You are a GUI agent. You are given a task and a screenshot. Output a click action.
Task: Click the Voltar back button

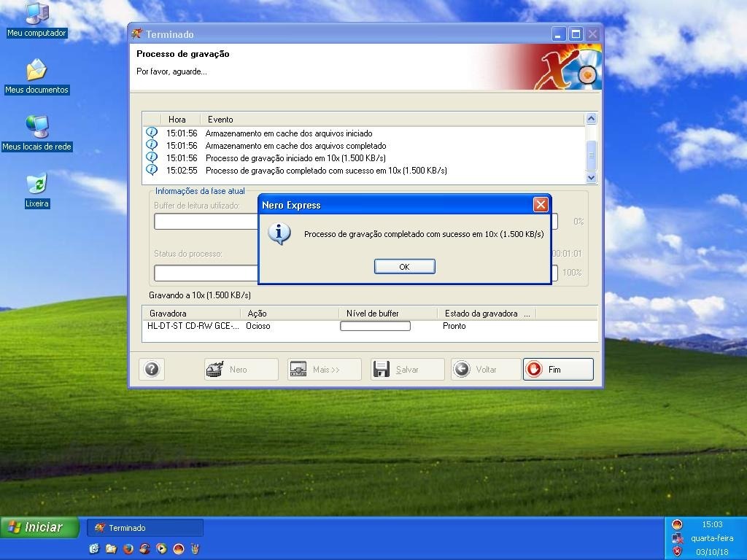pyautogui.click(x=486, y=370)
